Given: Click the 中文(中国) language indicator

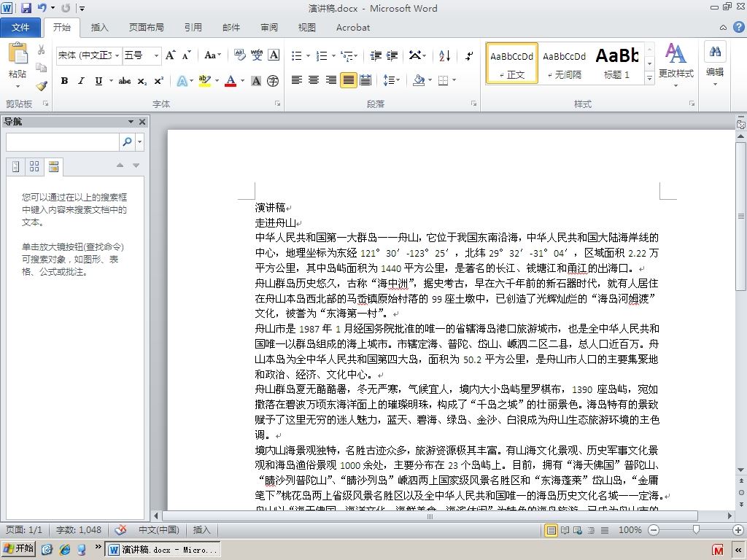Looking at the screenshot, I should (158, 529).
